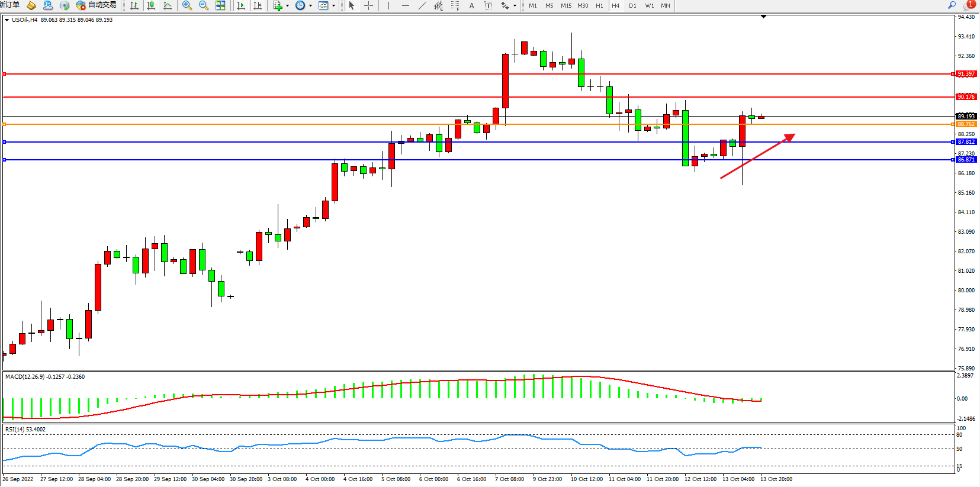Click the 新订单 new order button
The image size is (980, 487).
(x=9, y=5)
